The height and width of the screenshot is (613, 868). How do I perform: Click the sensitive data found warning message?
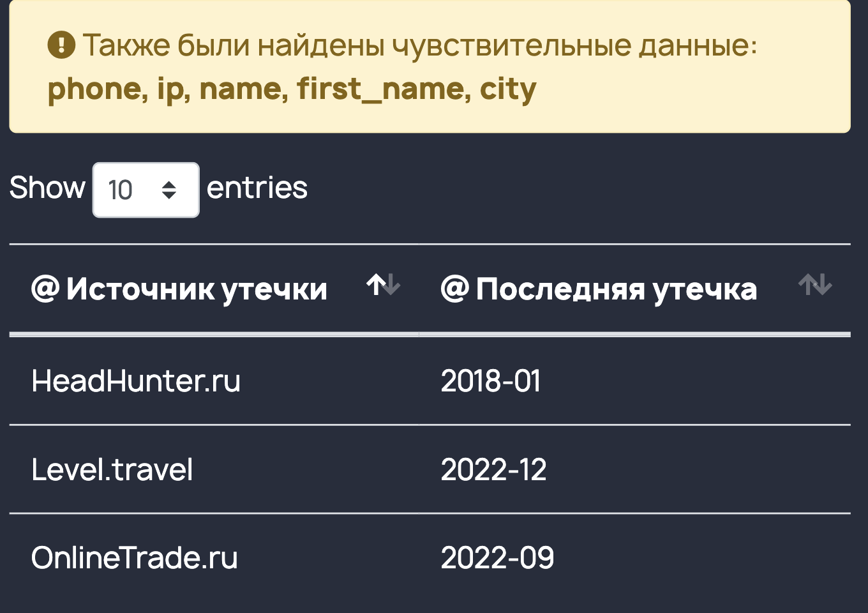click(x=419, y=45)
